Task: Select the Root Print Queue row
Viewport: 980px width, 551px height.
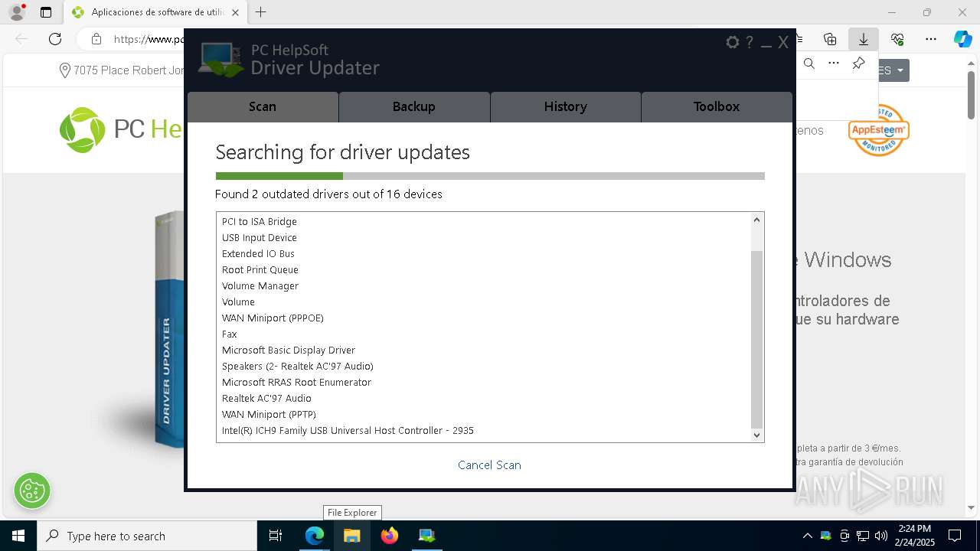Action: point(484,270)
